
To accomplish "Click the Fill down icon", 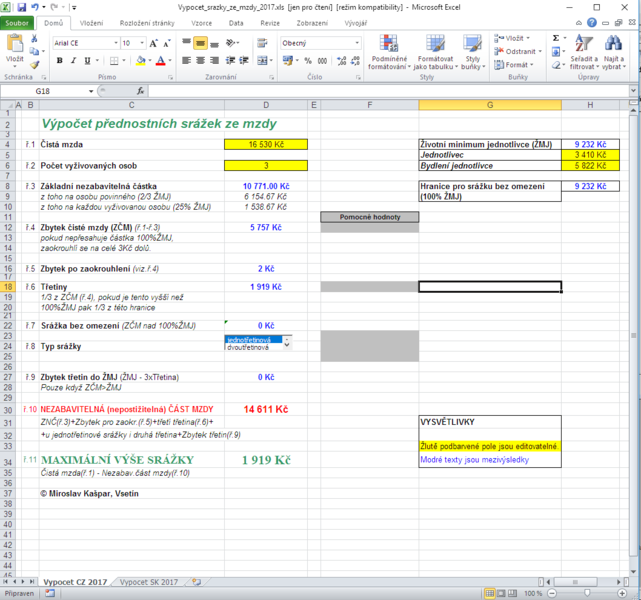I will (x=556, y=51).
